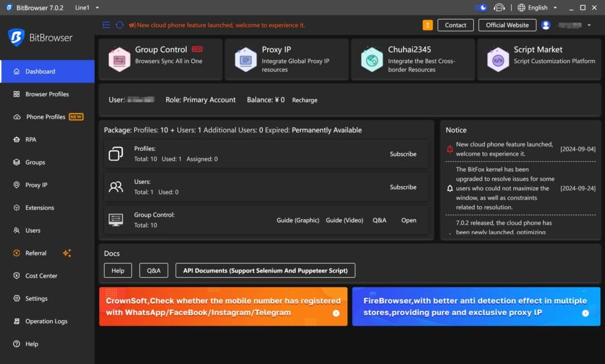
Task: Click the Script Market hexagon icon
Action: pyautogui.click(x=498, y=60)
